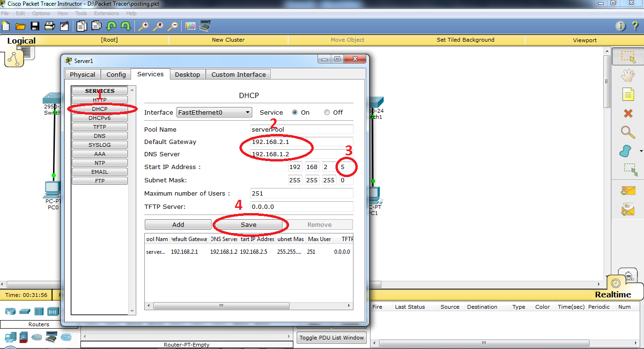
Task: Select the Routers device category icon
Action: coord(10,311)
